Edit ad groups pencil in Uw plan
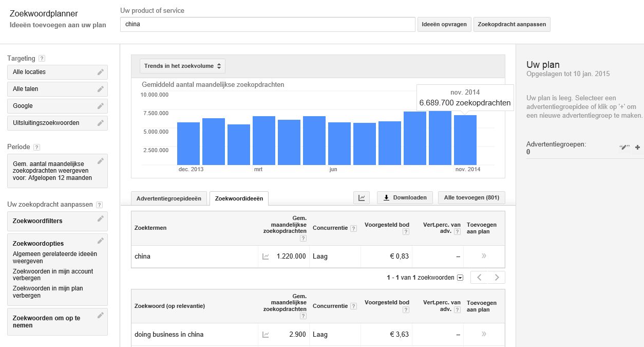Screen dimensions: 644x347 (x=624, y=148)
